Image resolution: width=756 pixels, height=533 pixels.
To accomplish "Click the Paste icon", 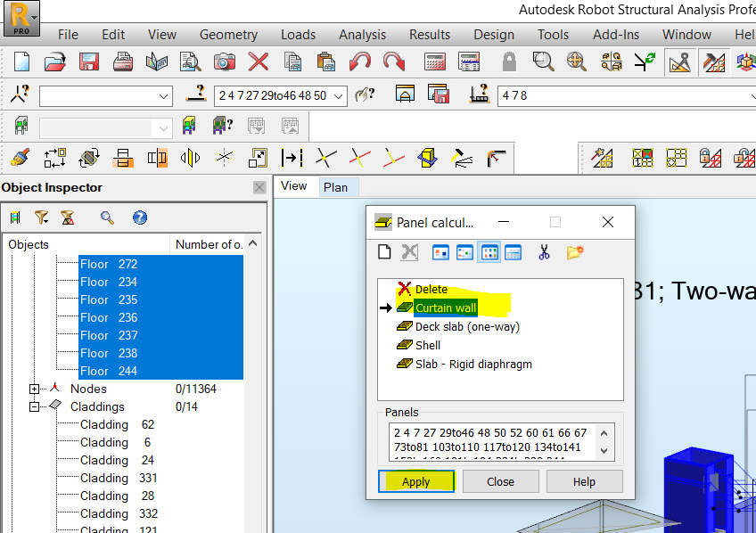I will [x=326, y=61].
